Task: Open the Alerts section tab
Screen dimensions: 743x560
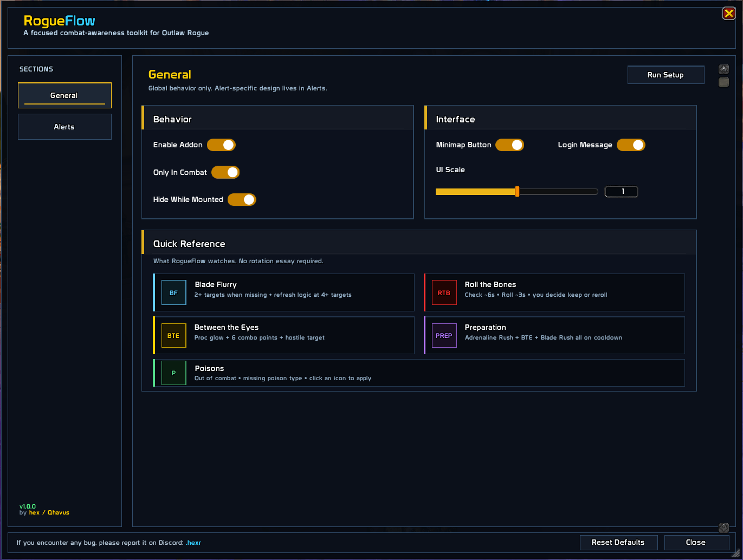Action: coord(64,127)
